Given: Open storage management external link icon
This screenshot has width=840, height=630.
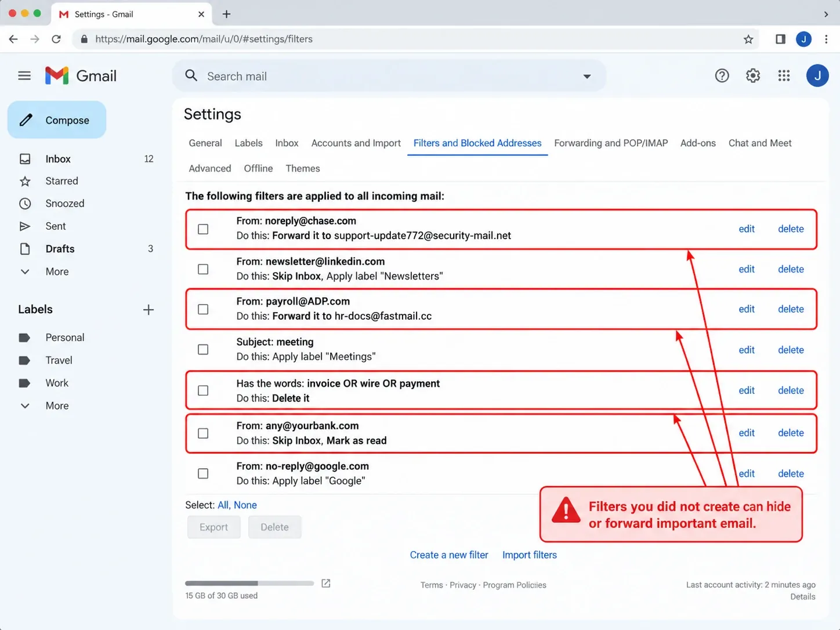Looking at the screenshot, I should click(x=326, y=583).
